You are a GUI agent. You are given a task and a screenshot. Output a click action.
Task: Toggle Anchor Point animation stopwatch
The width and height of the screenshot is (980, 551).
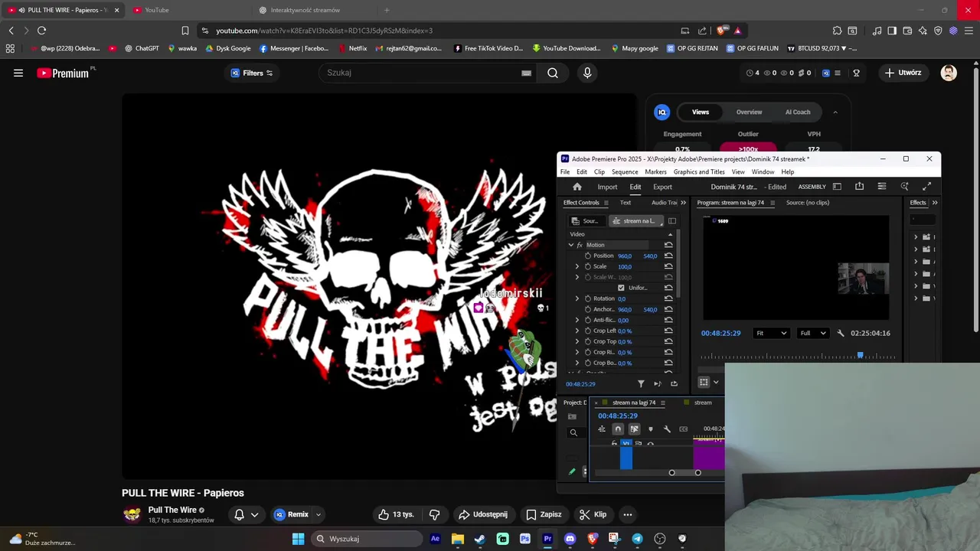[588, 309]
